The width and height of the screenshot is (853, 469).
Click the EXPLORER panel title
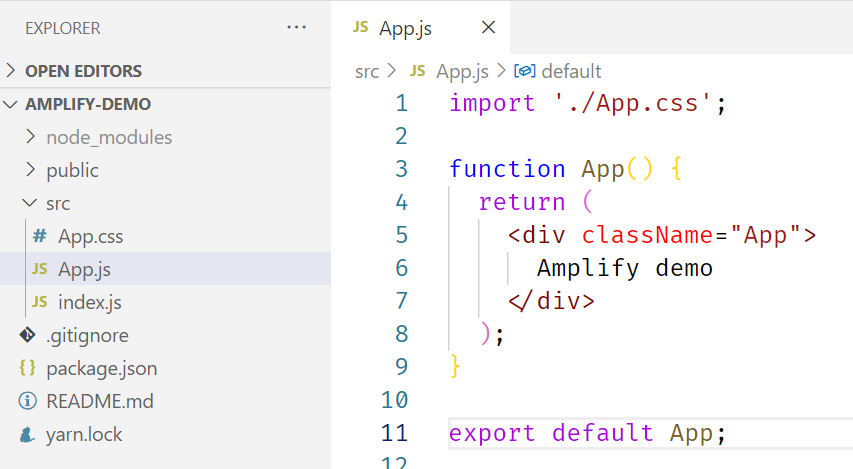point(63,28)
